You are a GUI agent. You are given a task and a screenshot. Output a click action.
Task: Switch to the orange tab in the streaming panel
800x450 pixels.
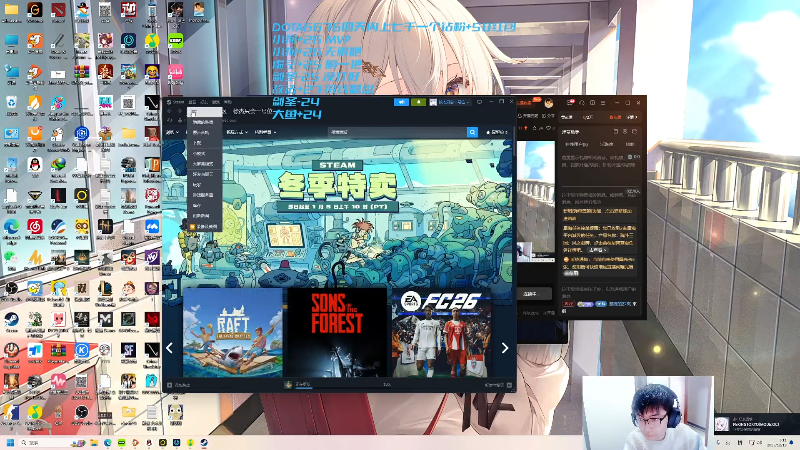point(615,117)
